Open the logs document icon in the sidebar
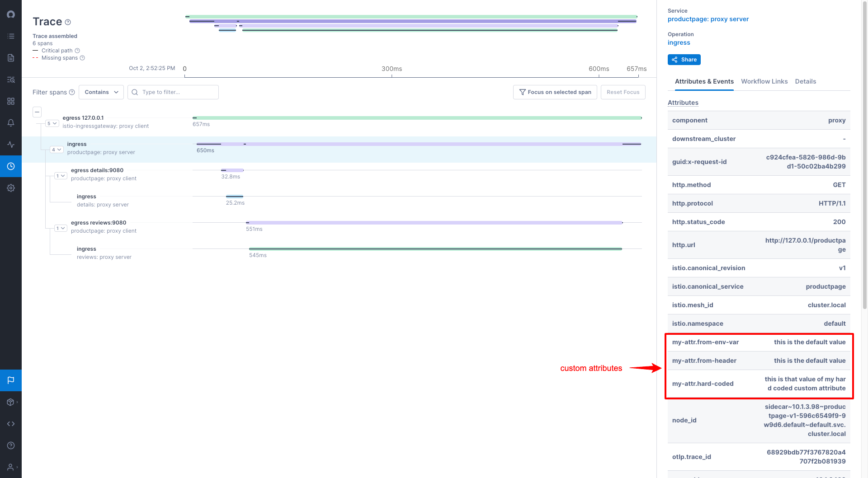Viewport: 868px width, 478px height. click(x=11, y=58)
